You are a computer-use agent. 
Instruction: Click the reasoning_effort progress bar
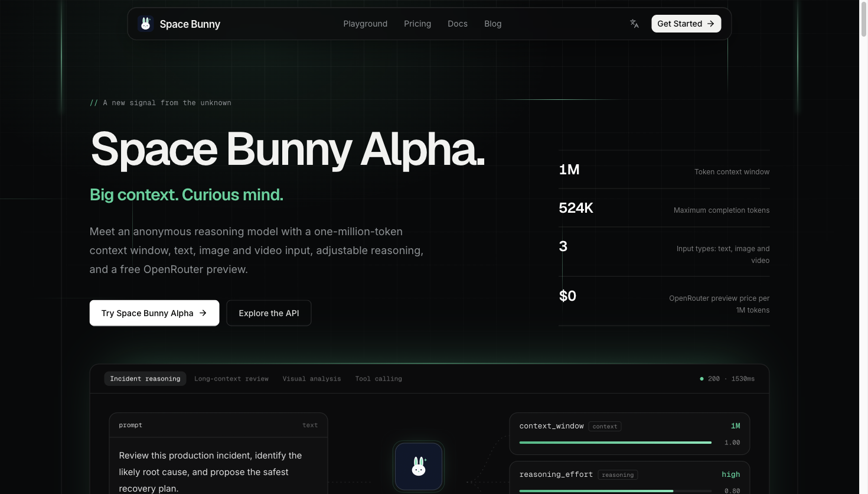point(616,491)
